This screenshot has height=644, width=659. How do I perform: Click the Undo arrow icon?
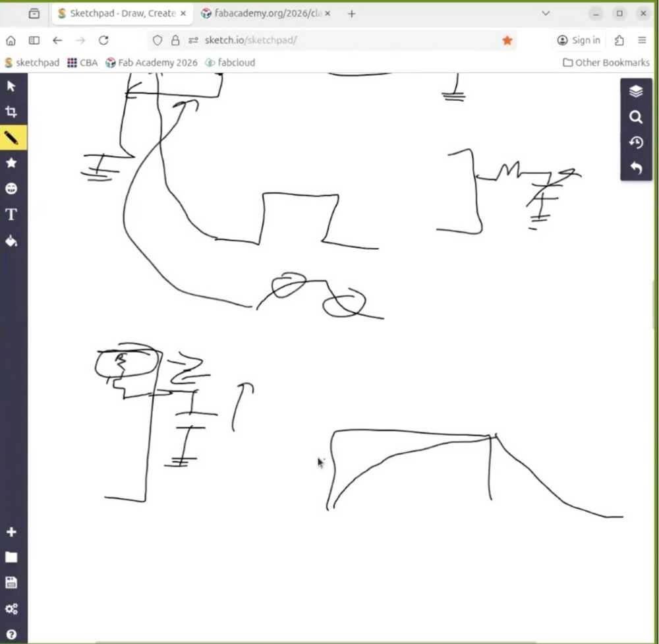(x=636, y=167)
